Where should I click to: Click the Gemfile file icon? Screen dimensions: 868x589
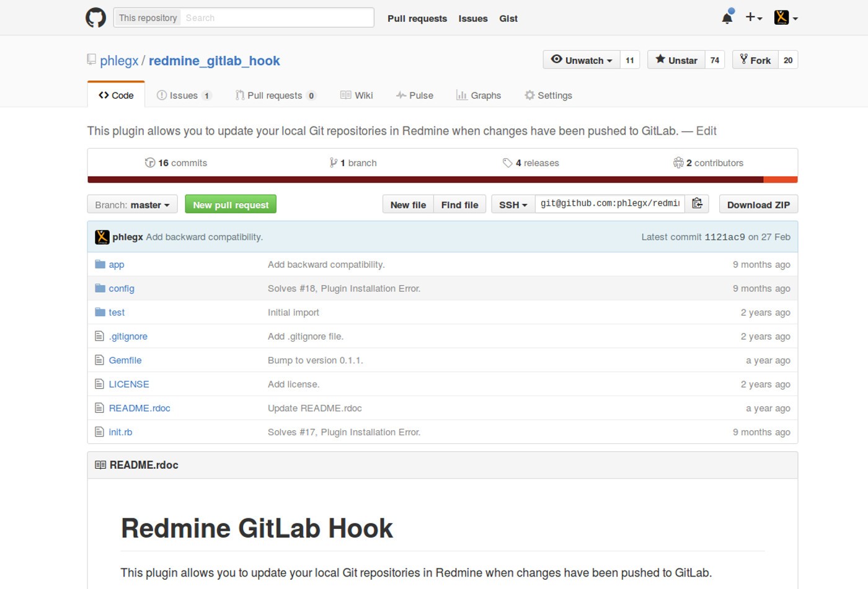99,360
